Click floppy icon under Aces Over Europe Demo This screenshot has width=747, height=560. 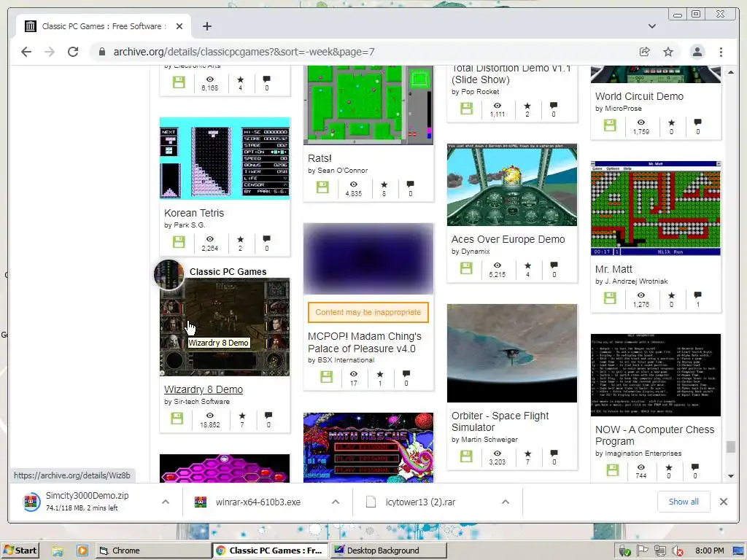[x=466, y=268]
